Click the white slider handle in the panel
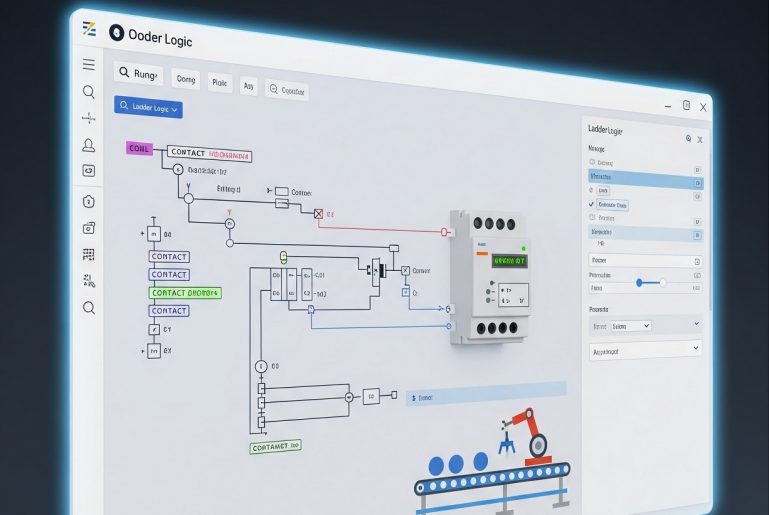 pos(663,283)
